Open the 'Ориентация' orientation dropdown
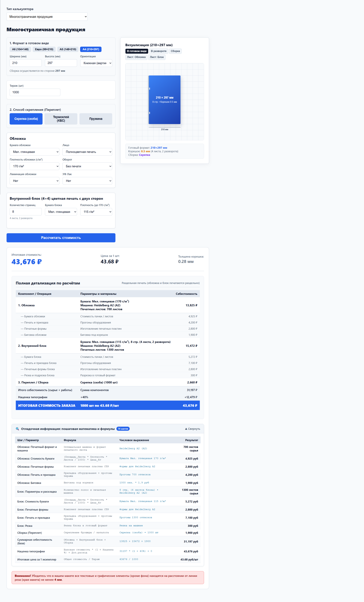 [x=96, y=63]
